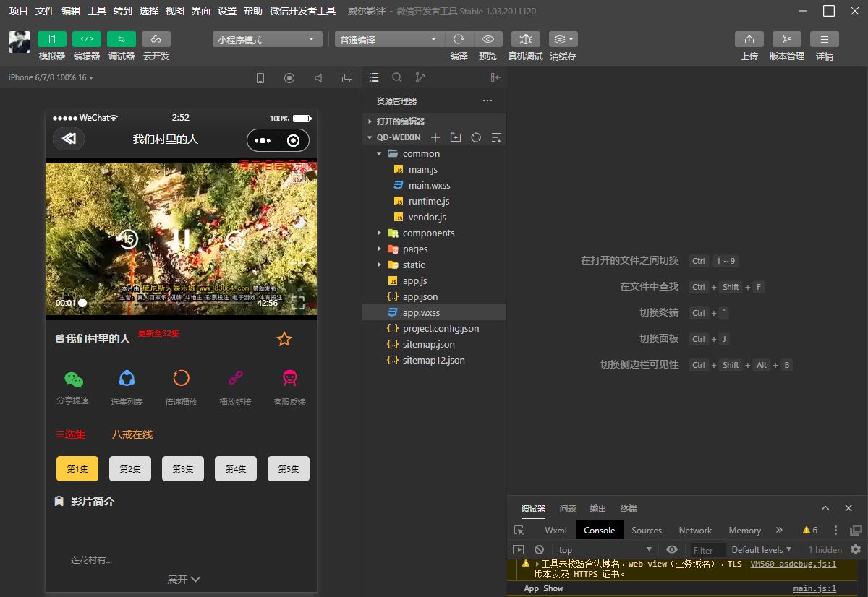This screenshot has height=597, width=868.
Task: Click the compile refresh icon
Action: click(459, 39)
